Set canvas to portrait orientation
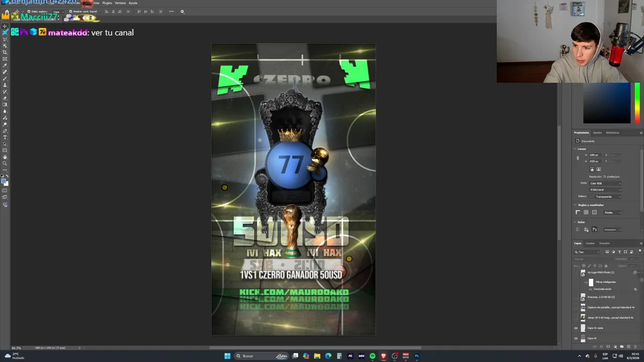644x362 pixels. (x=592, y=169)
